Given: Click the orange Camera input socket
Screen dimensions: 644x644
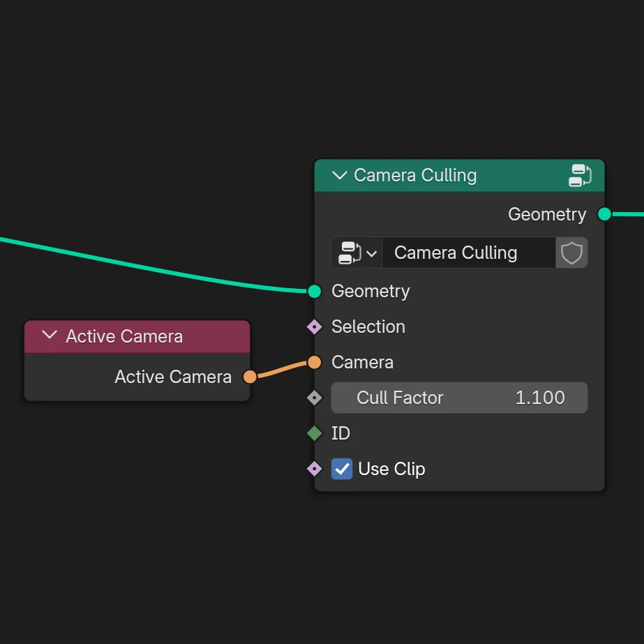Looking at the screenshot, I should (x=315, y=362).
